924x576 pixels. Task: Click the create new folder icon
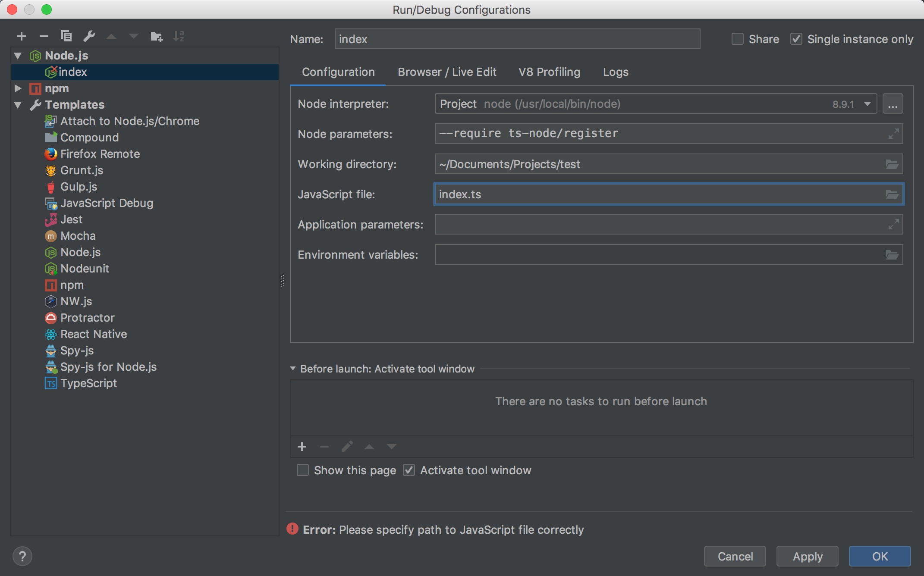point(156,36)
